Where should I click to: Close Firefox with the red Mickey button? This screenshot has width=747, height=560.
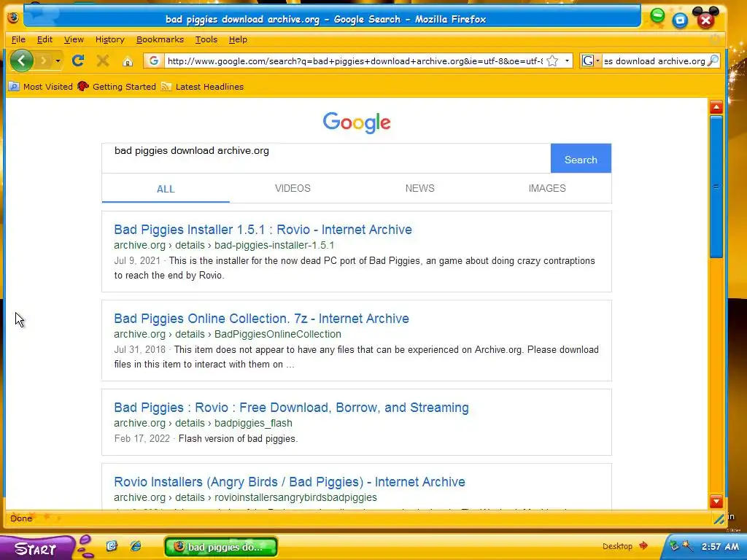click(x=706, y=20)
